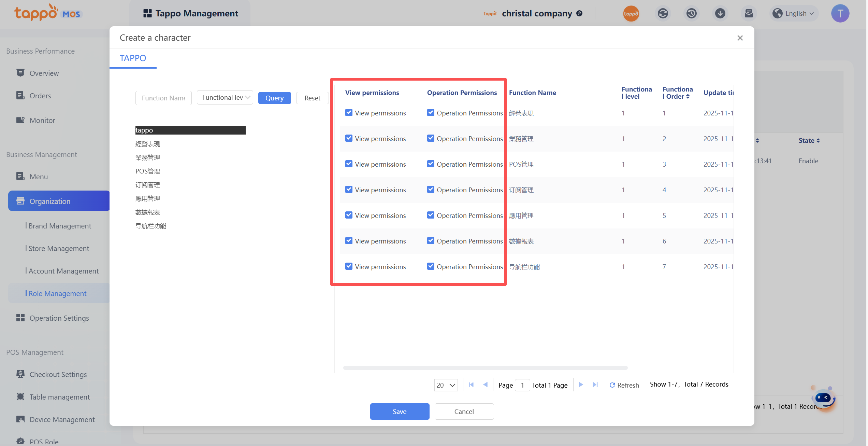Open the page size 20 dropdown
This screenshot has height=446, width=868.
[x=446, y=385]
